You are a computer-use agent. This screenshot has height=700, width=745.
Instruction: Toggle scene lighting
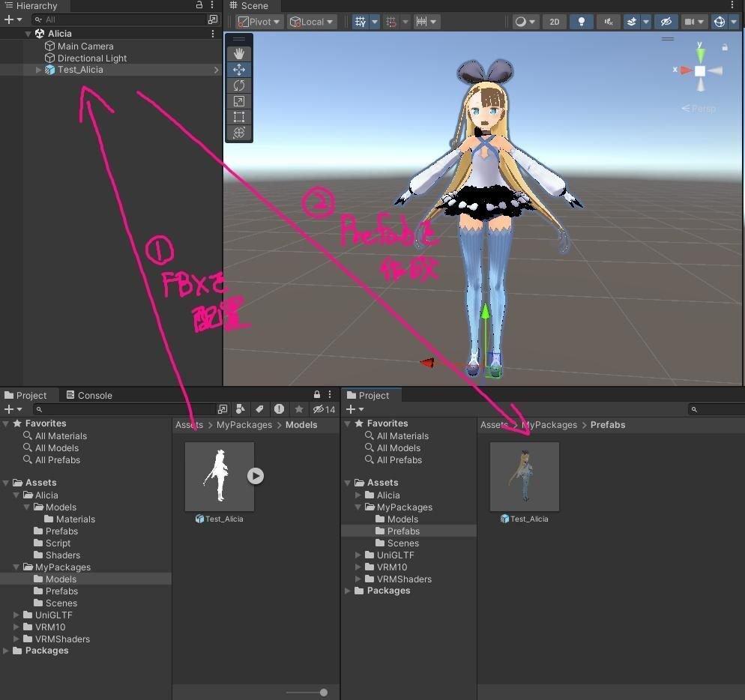coord(581,22)
